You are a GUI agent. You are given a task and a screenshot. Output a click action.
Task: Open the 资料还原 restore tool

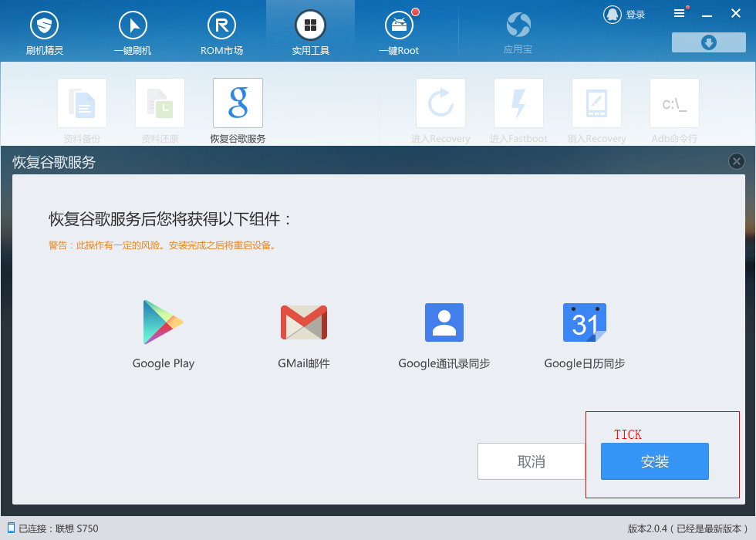tap(160, 103)
